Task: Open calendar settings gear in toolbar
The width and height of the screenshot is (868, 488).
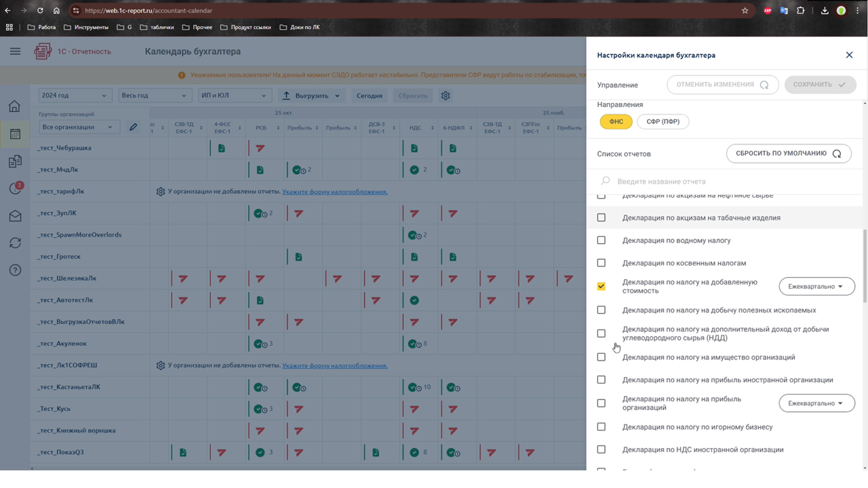Action: point(446,96)
